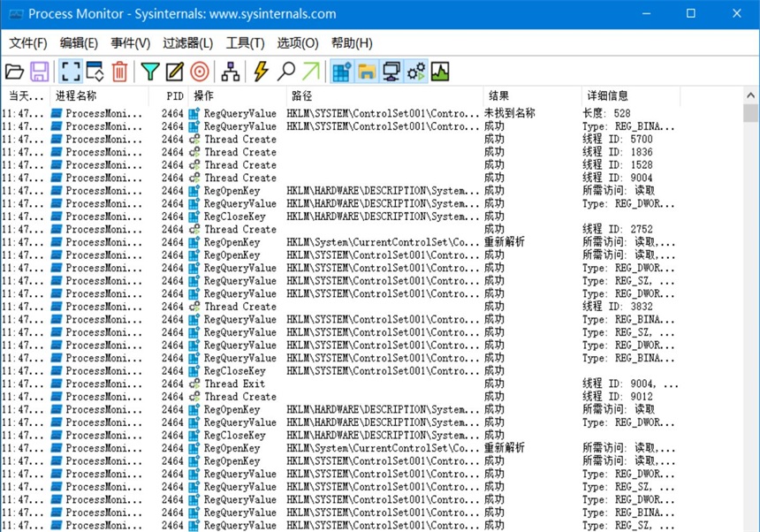The image size is (760, 532).
Task: Click the Save floppy disk icon
Action: coord(39,72)
